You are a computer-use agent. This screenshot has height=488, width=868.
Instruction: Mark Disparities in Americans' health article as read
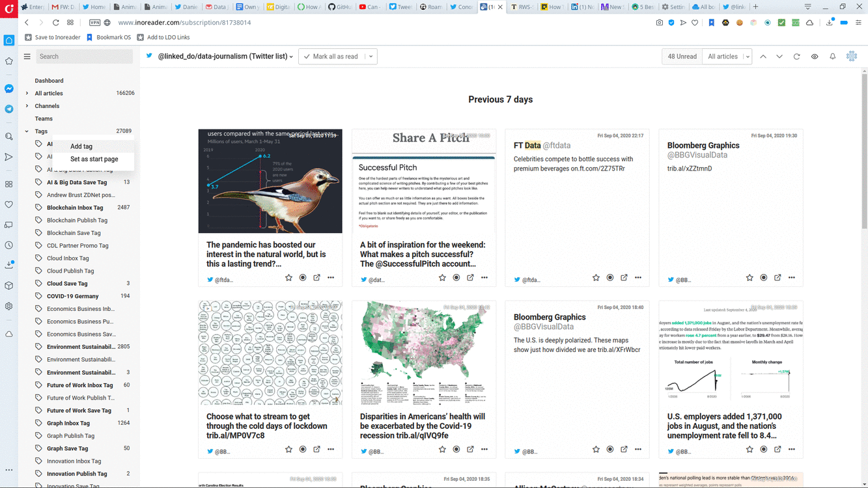[x=456, y=450]
